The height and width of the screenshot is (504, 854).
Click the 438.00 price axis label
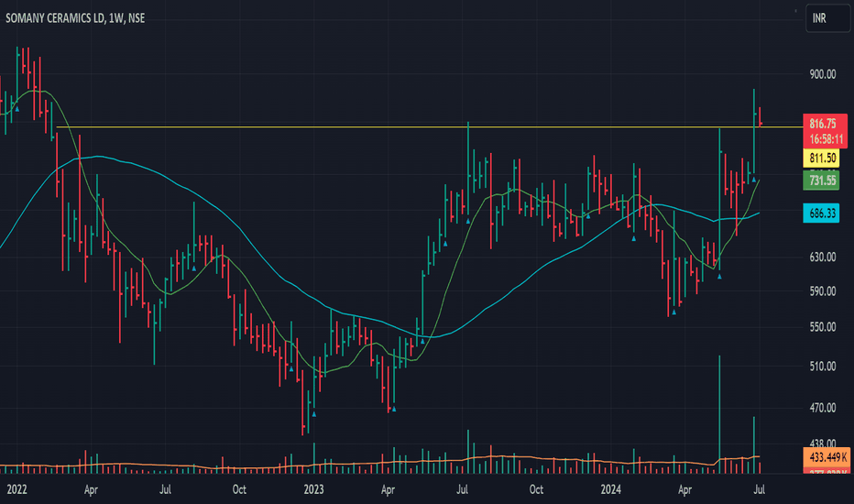click(823, 443)
